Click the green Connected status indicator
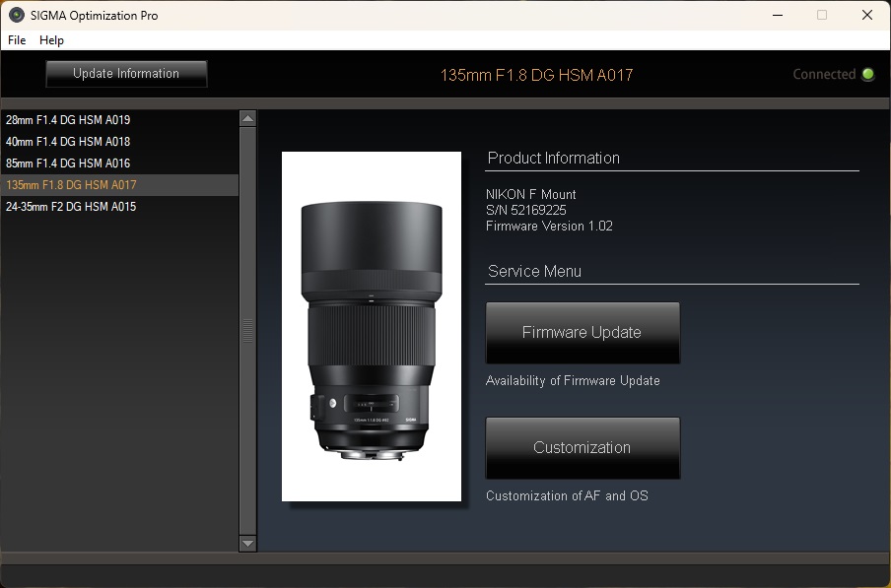Viewport: 891px width, 588px height. 867,74
